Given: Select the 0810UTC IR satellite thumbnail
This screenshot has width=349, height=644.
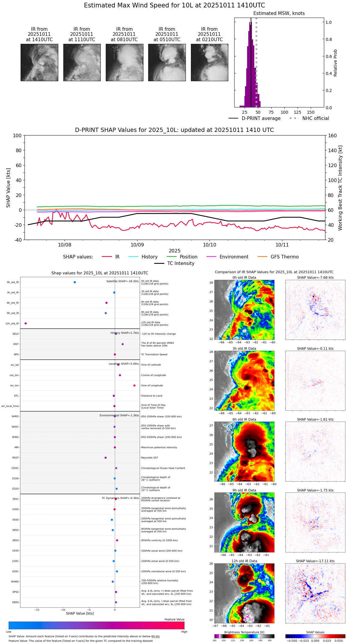Looking at the screenshot, I should (125, 62).
